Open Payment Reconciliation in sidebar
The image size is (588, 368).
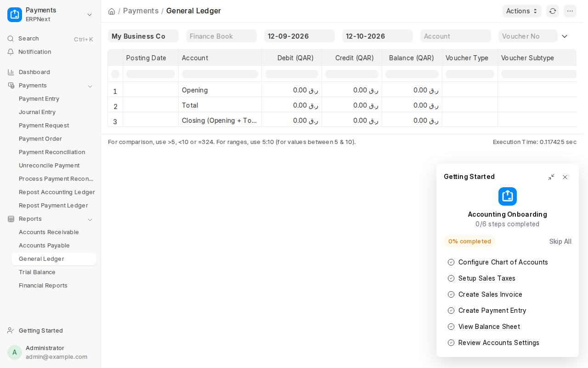point(54,152)
